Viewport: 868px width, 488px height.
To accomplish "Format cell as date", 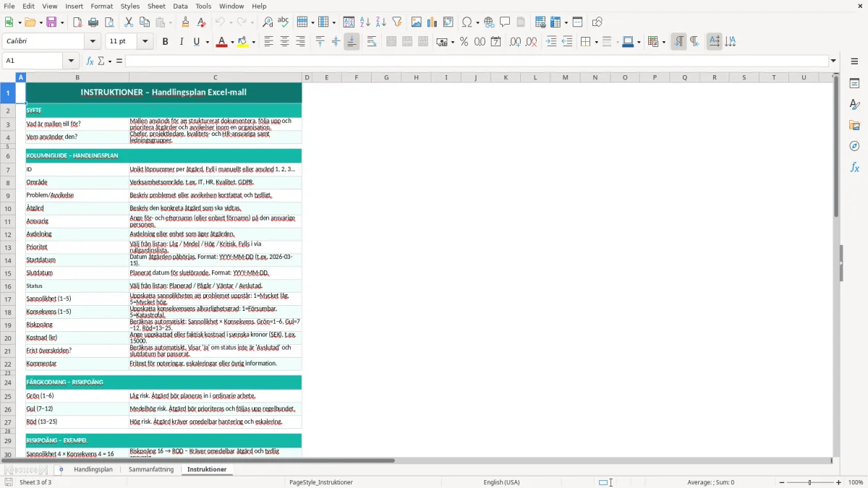I will point(495,42).
